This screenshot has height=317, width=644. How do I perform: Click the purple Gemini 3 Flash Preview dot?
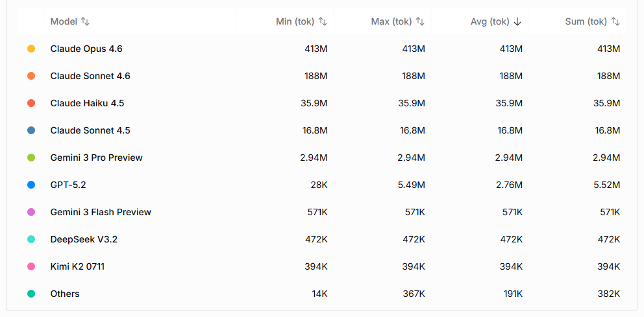[31, 212]
